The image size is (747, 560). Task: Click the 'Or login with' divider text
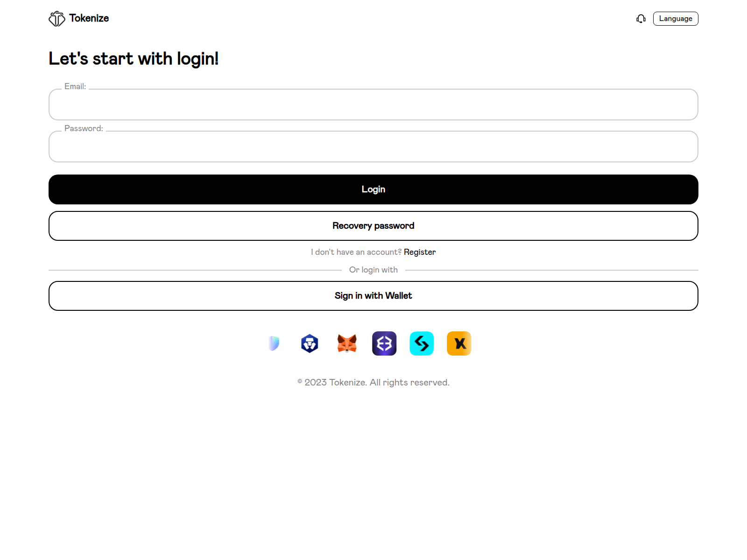[373, 270]
